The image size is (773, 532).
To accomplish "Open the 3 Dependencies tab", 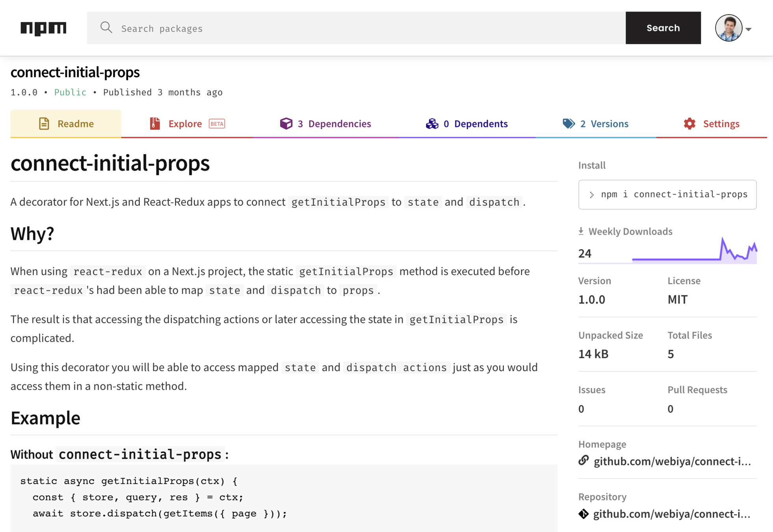I will click(x=334, y=124).
